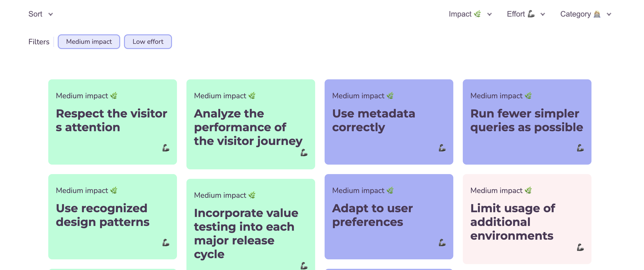Click the muscle effort icon on 'Respect the visitors attention' card
Screen dimensions: 644x270
[166, 148]
